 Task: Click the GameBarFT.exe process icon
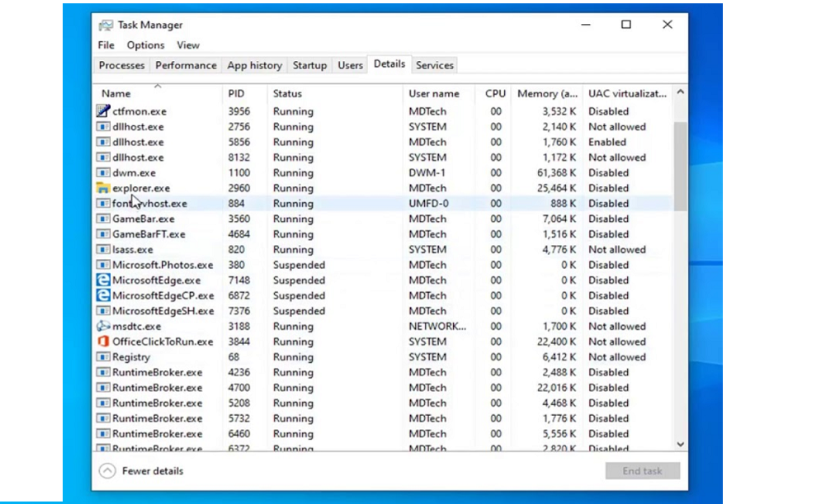103,234
